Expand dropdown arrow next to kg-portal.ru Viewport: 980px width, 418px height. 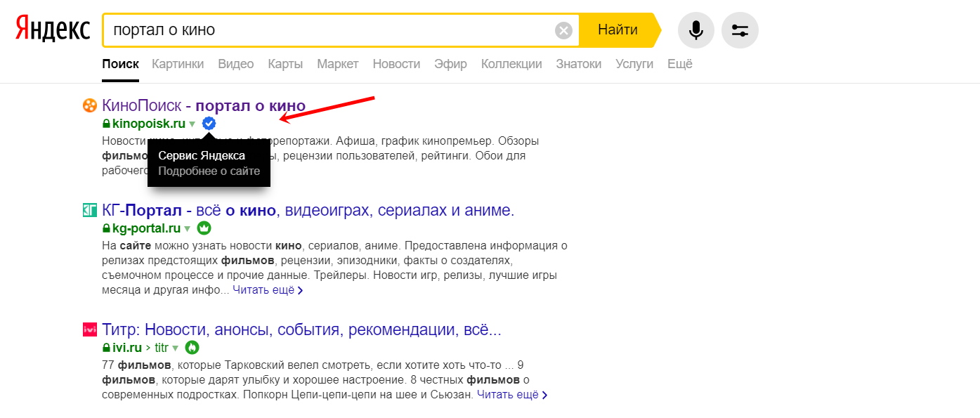point(188,229)
